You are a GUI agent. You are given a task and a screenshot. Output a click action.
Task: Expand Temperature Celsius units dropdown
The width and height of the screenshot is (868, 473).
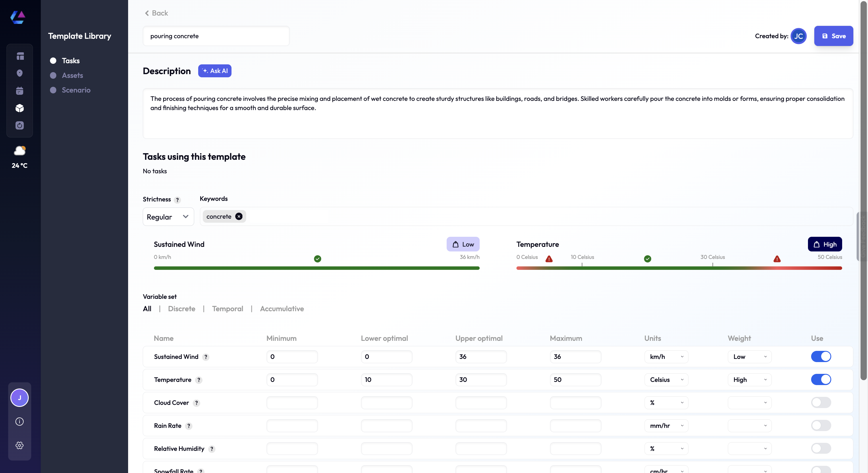666,380
